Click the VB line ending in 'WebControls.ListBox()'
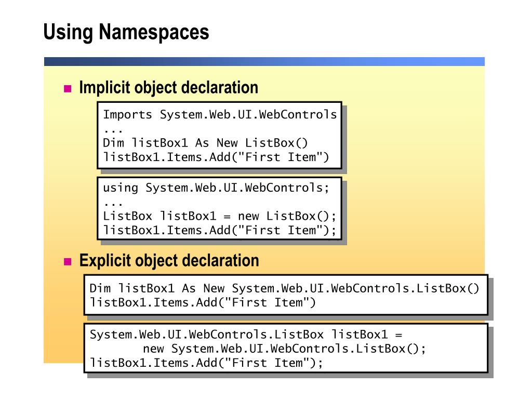This screenshot has height=399, width=532. [x=284, y=288]
